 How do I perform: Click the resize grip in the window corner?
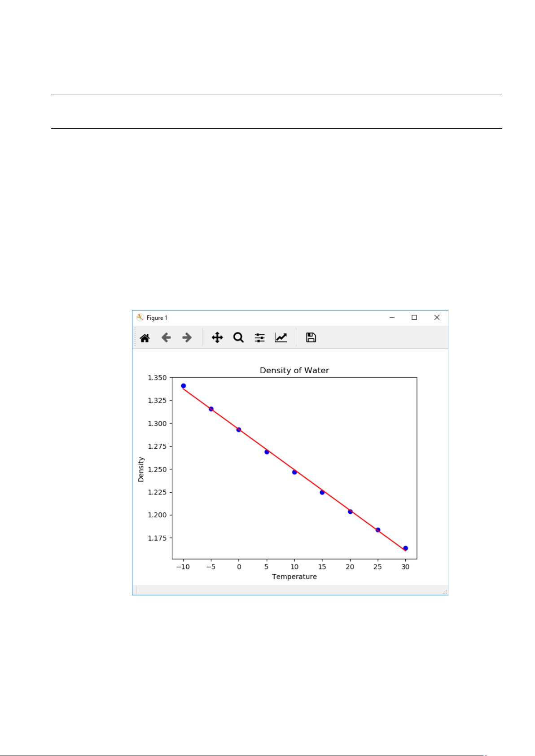(x=445, y=592)
